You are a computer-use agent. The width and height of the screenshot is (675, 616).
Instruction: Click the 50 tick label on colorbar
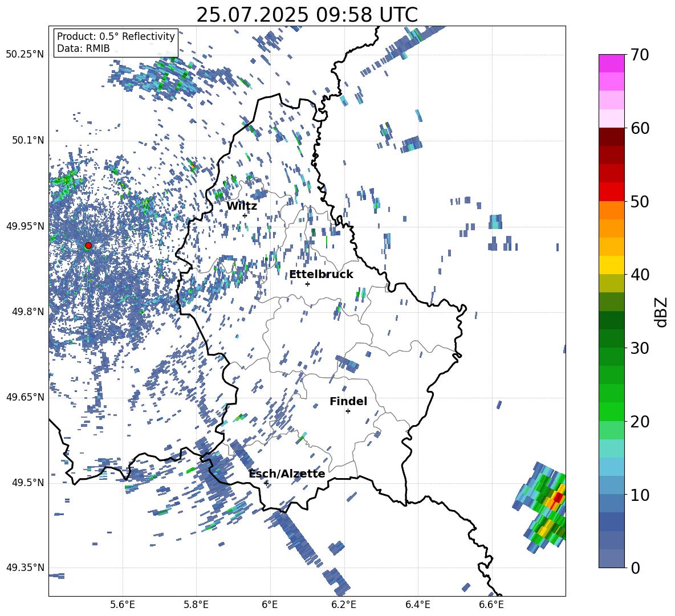tap(640, 201)
